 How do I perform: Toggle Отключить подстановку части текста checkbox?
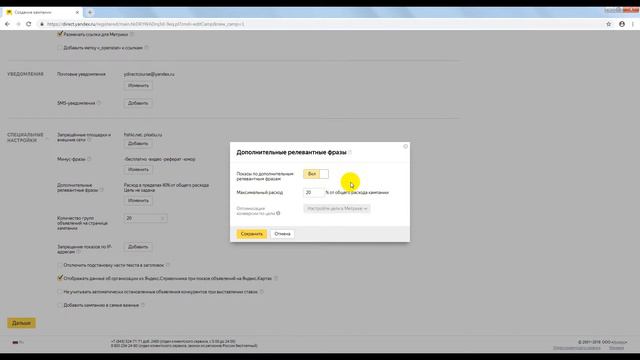click(60, 265)
